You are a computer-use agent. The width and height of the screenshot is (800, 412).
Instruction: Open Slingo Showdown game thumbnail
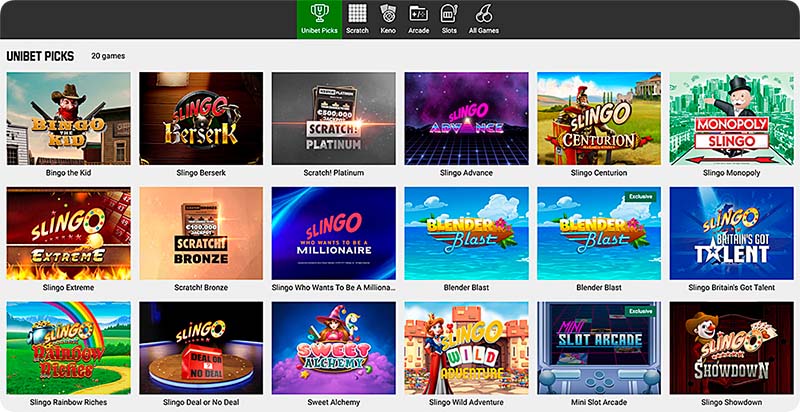tap(732, 348)
